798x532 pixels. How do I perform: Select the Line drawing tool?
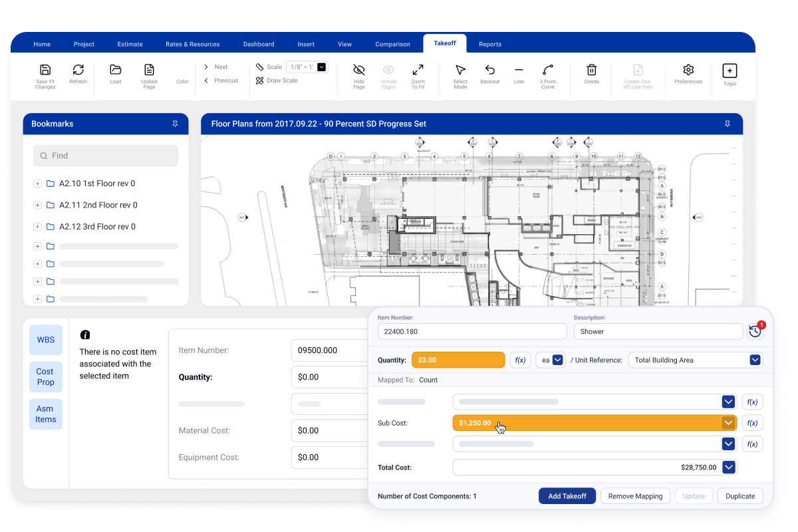[519, 70]
